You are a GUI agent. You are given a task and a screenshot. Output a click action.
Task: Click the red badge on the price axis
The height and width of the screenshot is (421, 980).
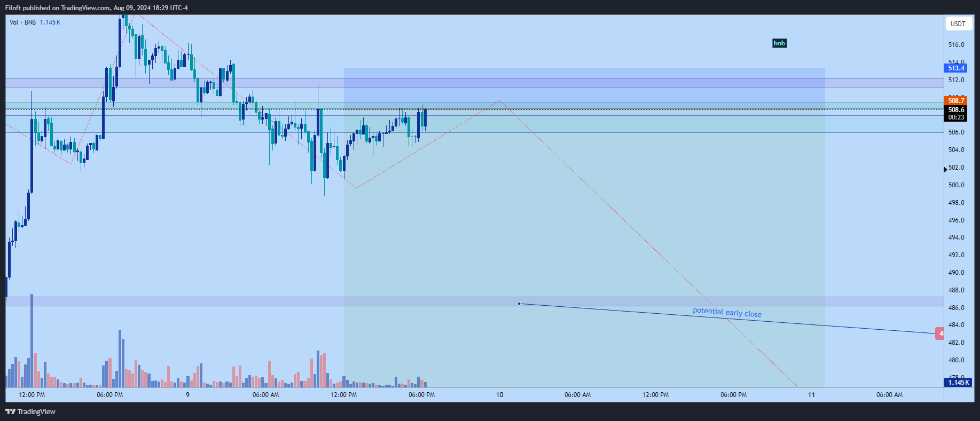tap(939, 333)
